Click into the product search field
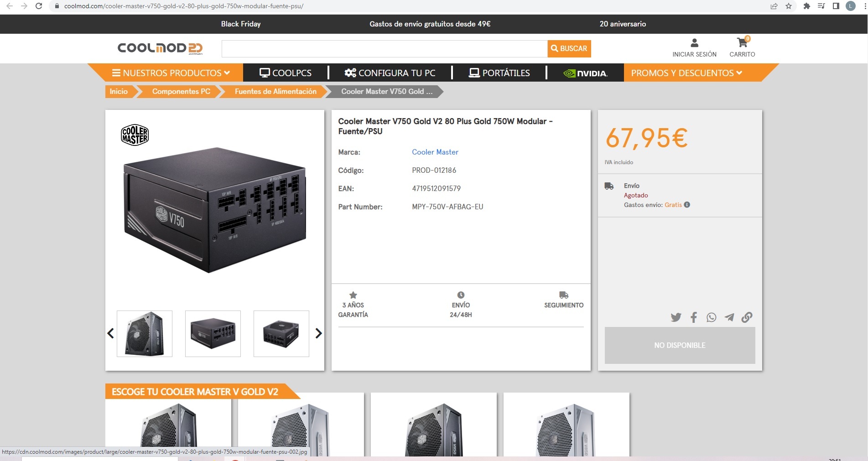This screenshot has height=461, width=868. [x=384, y=48]
